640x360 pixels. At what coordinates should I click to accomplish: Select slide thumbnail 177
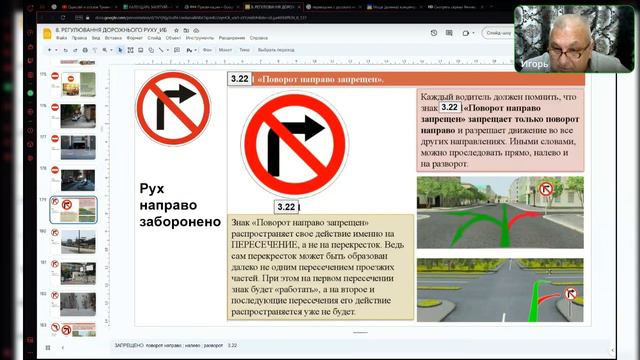78,147
